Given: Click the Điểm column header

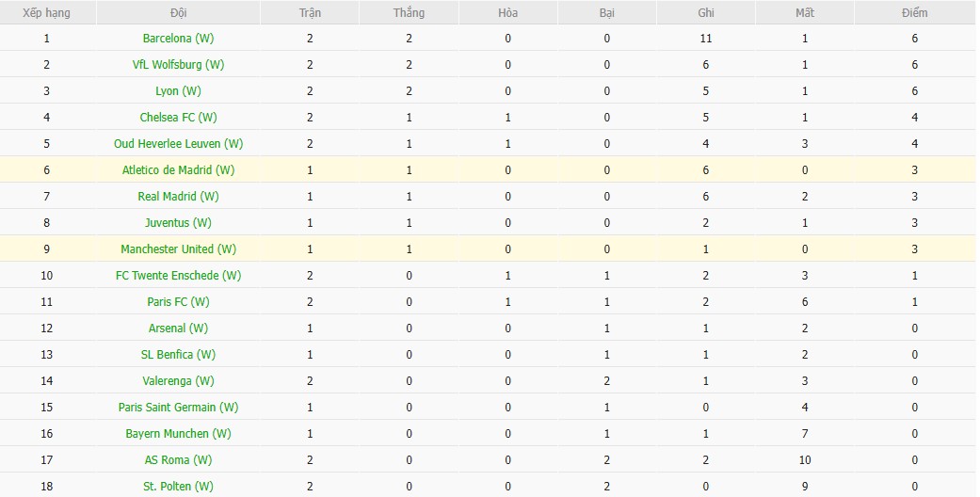Looking at the screenshot, I should point(914,13).
